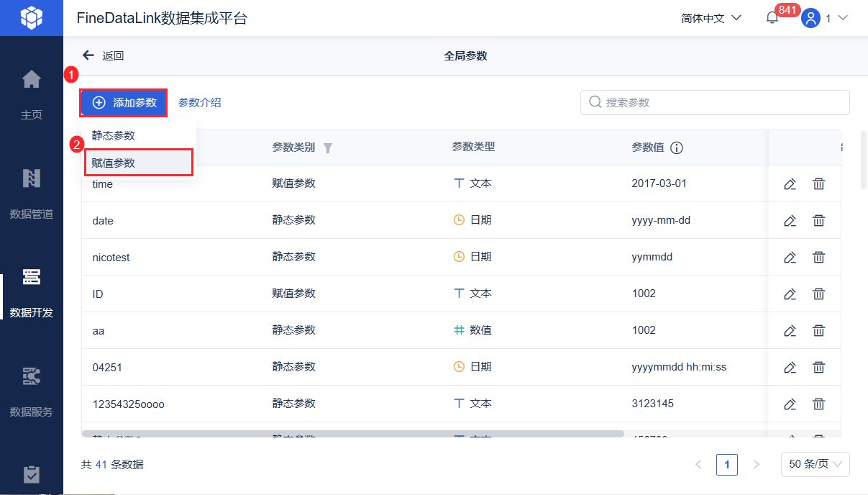Open 数据管道 in the left sidebar
Image resolution: width=868 pixels, height=495 pixels.
(32, 190)
